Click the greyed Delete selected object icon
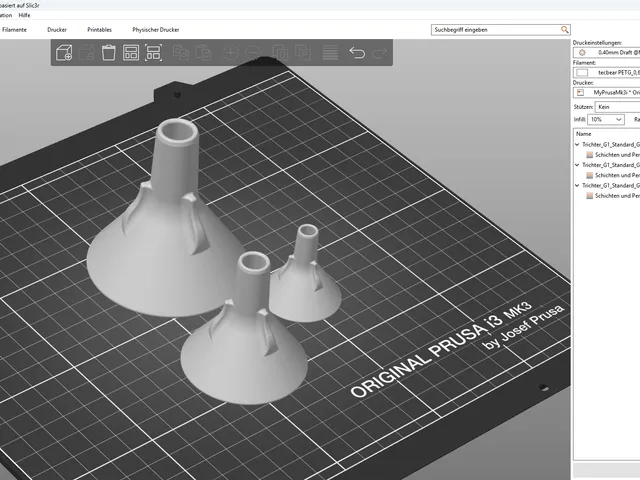The width and height of the screenshot is (640, 480). click(86, 53)
